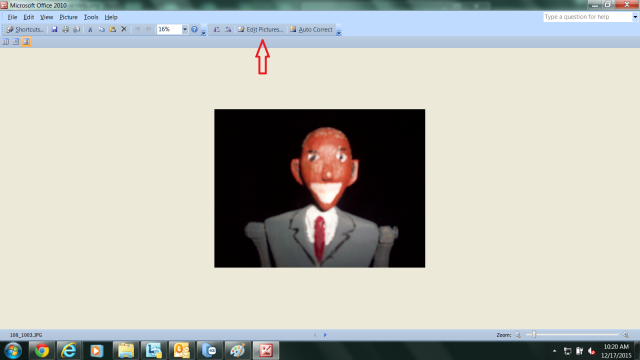Delete the picture using the X icon
Viewport: 640px width, 360px height.
tap(124, 29)
